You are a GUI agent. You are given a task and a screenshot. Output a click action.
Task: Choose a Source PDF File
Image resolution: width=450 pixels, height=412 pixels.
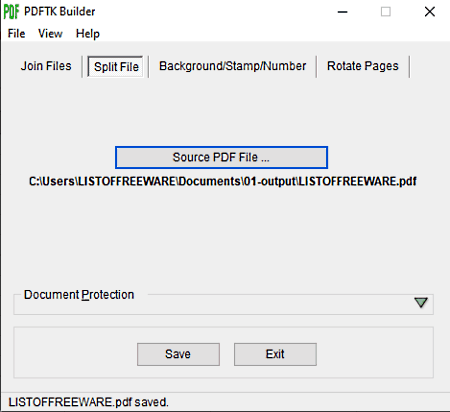pos(221,157)
